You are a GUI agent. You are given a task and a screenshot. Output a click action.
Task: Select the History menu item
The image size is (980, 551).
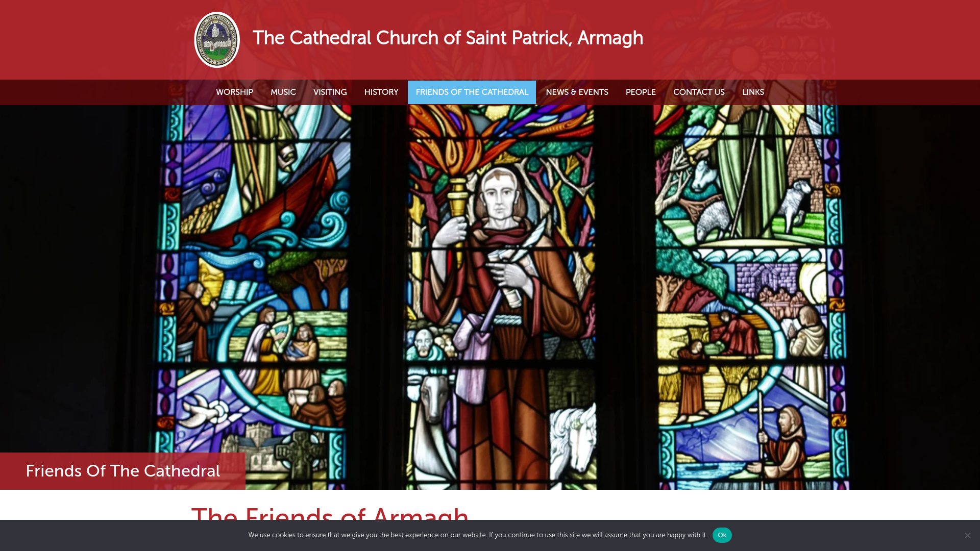[x=381, y=92]
